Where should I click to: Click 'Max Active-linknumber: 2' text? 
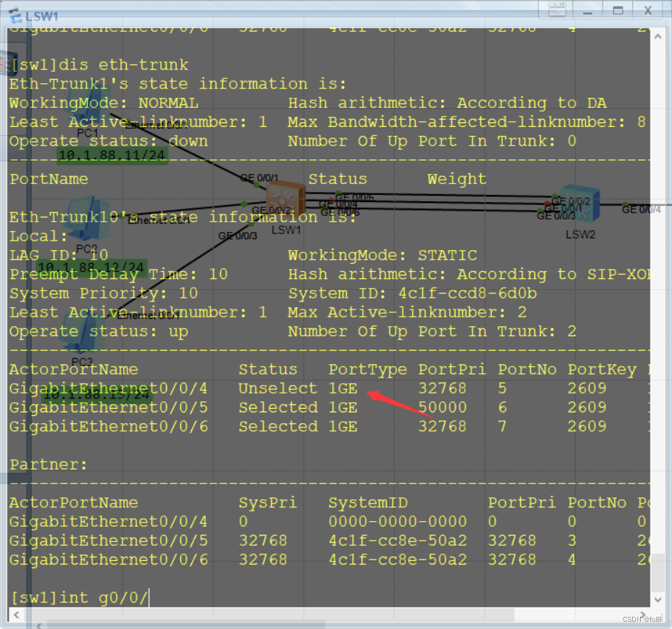point(407,312)
